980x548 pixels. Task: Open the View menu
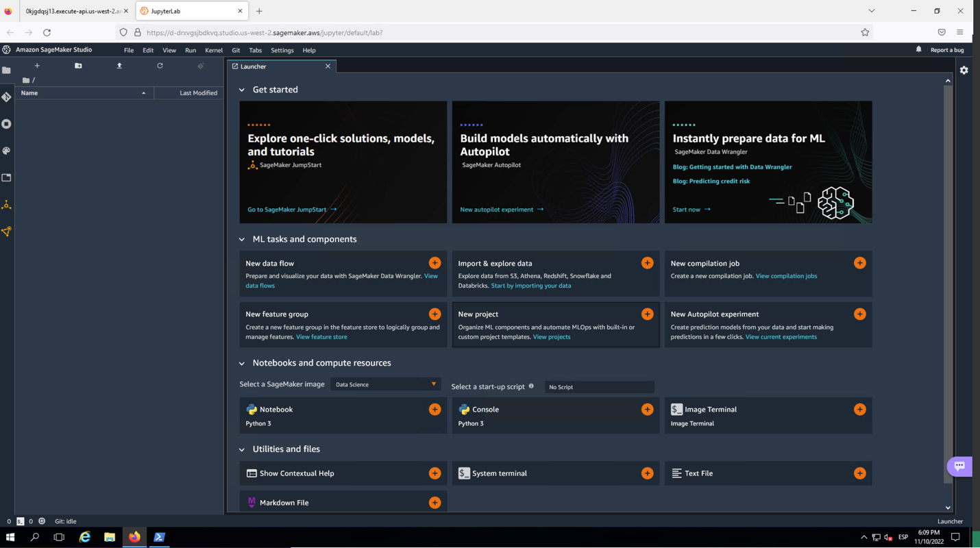pos(169,50)
